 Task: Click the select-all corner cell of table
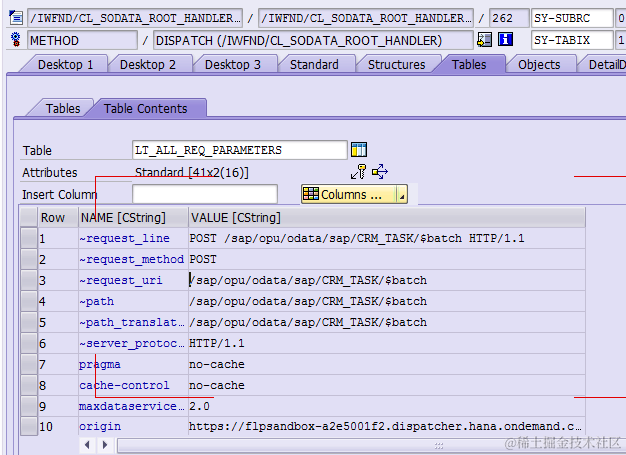point(29,217)
